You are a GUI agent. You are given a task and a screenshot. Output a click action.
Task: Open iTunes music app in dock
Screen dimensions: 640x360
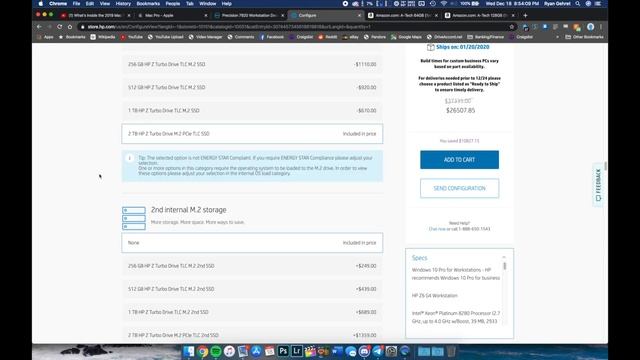click(x=229, y=351)
